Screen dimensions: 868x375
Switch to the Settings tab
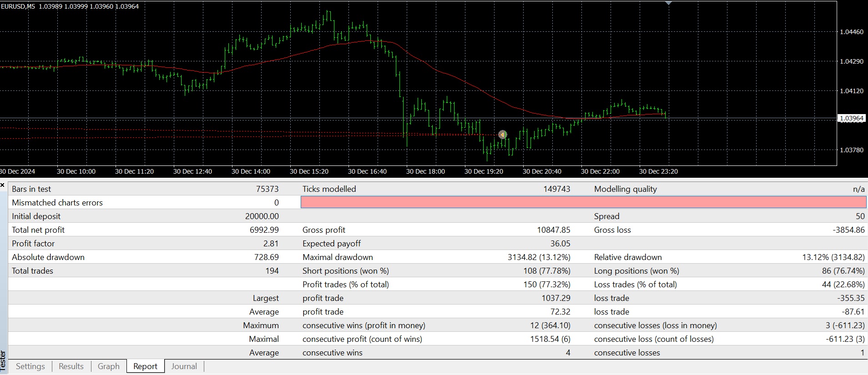pos(30,366)
